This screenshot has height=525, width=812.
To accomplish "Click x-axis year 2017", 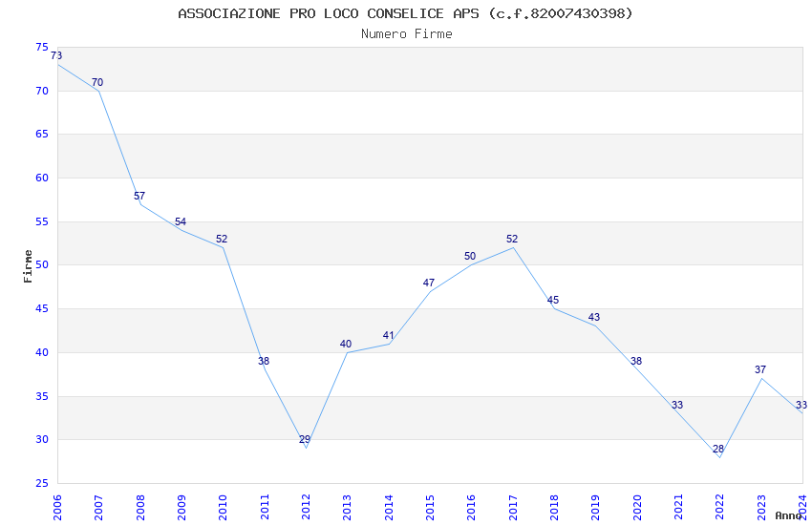I will click(513, 508).
